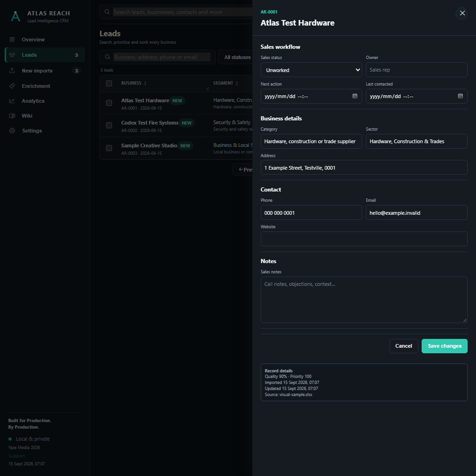Open the Sales status dropdown
The height and width of the screenshot is (476, 476).
point(311,70)
